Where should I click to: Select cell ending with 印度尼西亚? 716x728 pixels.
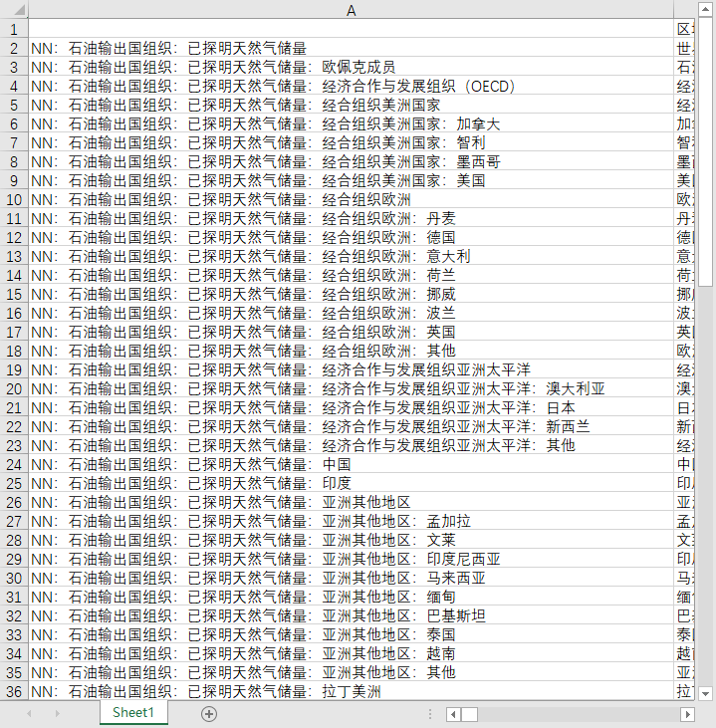tap(352, 559)
